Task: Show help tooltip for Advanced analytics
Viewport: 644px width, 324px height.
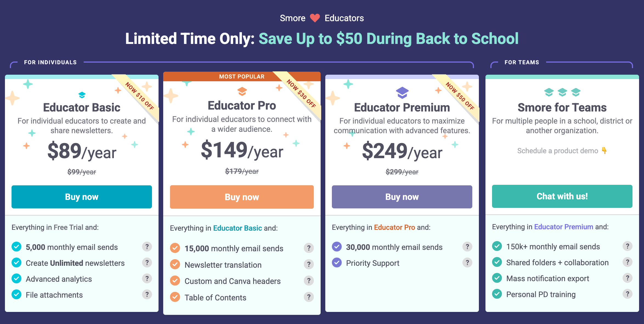Action: [147, 278]
